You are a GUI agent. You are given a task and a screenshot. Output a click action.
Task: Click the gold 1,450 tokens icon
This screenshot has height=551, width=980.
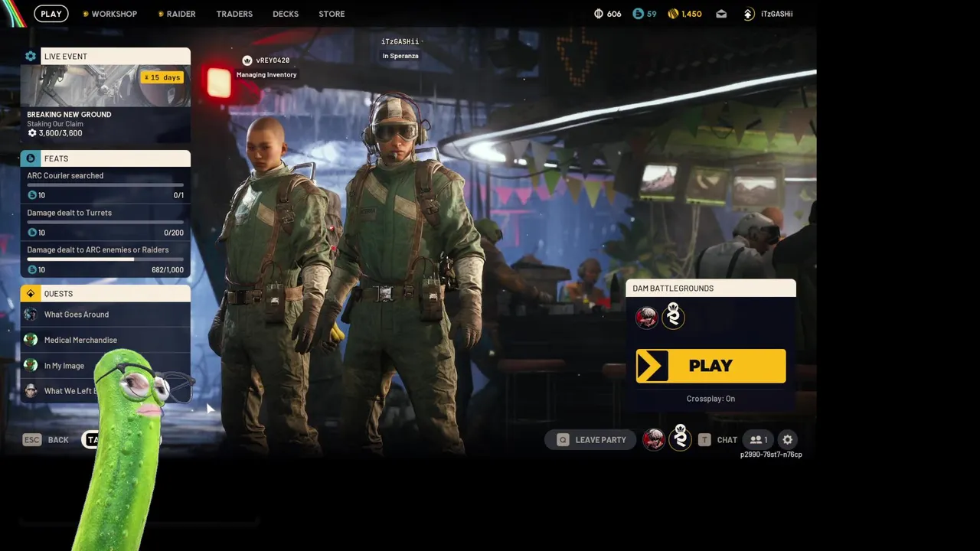tap(673, 14)
